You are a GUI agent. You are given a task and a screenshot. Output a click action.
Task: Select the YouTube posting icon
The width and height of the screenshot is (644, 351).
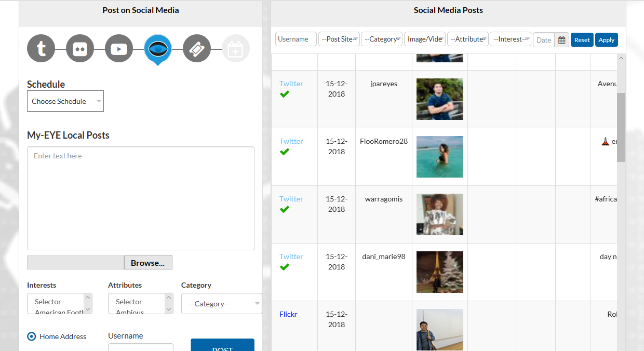(x=119, y=49)
